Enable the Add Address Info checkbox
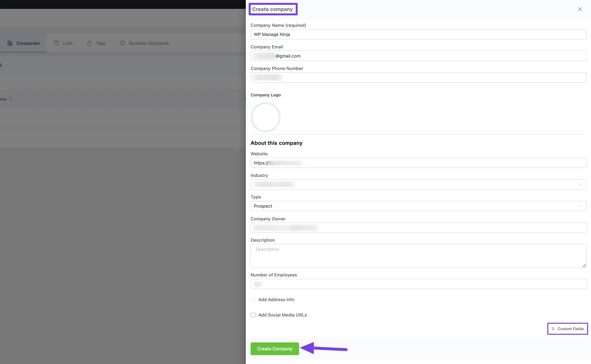The height and width of the screenshot is (364, 591). pos(253,299)
